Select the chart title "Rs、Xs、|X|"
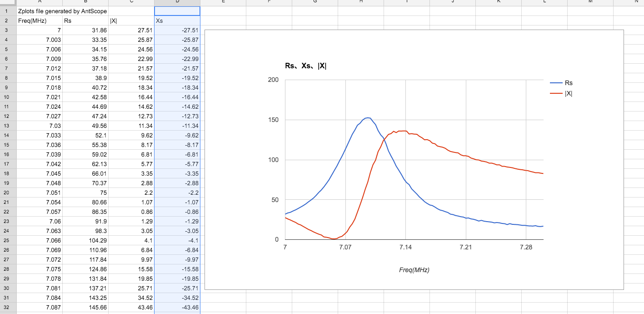This screenshot has width=644, height=314. click(x=306, y=66)
